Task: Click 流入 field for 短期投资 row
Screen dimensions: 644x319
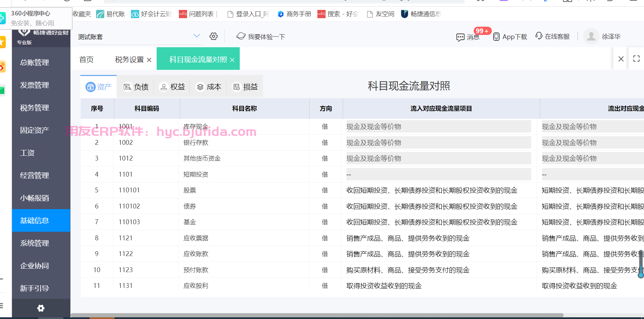Action: point(438,174)
